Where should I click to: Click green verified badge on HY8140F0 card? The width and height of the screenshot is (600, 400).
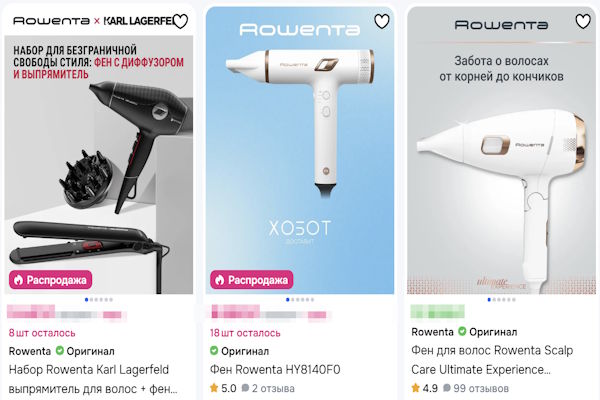tap(214, 350)
